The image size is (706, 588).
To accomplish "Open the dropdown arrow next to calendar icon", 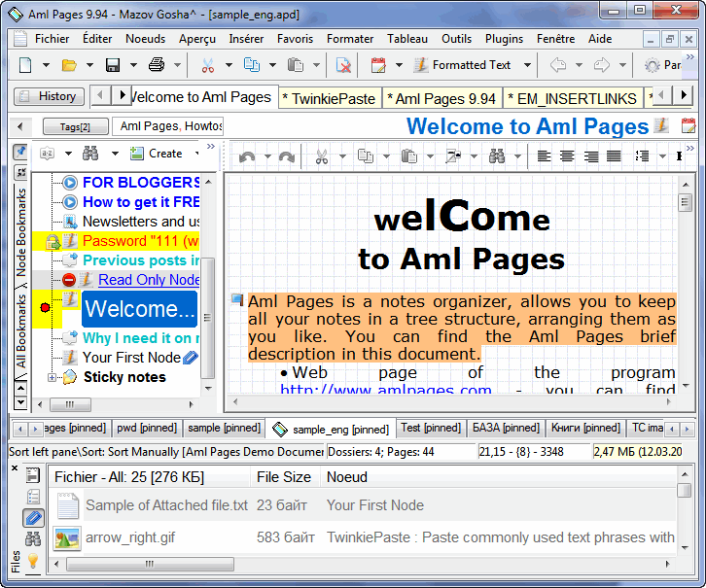I will (399, 65).
